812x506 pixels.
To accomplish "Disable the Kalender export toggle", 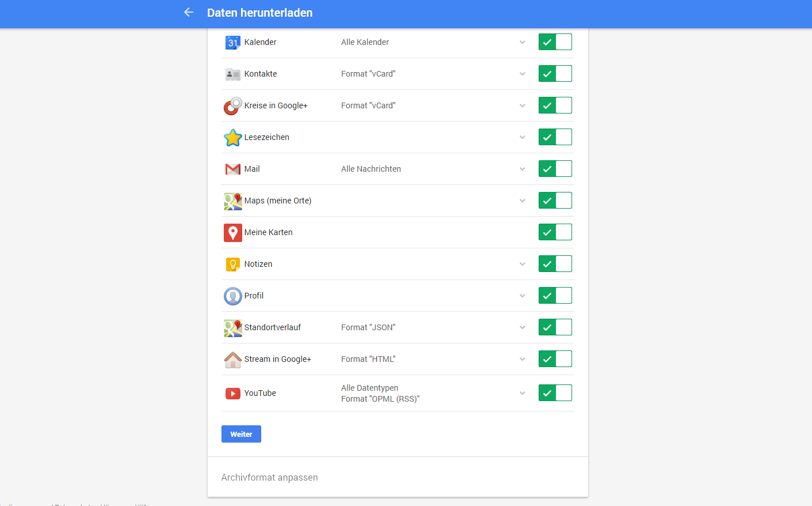I will point(555,42).
